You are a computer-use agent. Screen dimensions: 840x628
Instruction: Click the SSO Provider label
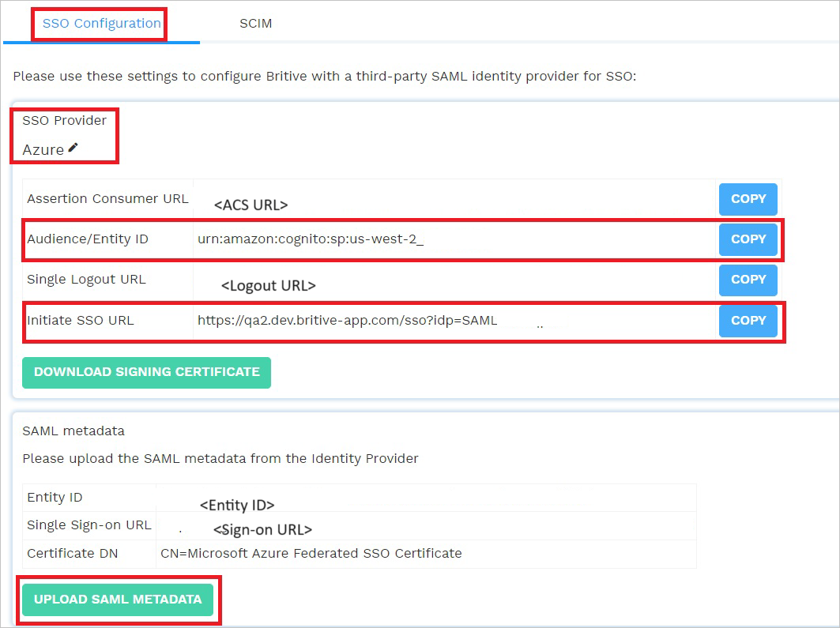(x=64, y=120)
